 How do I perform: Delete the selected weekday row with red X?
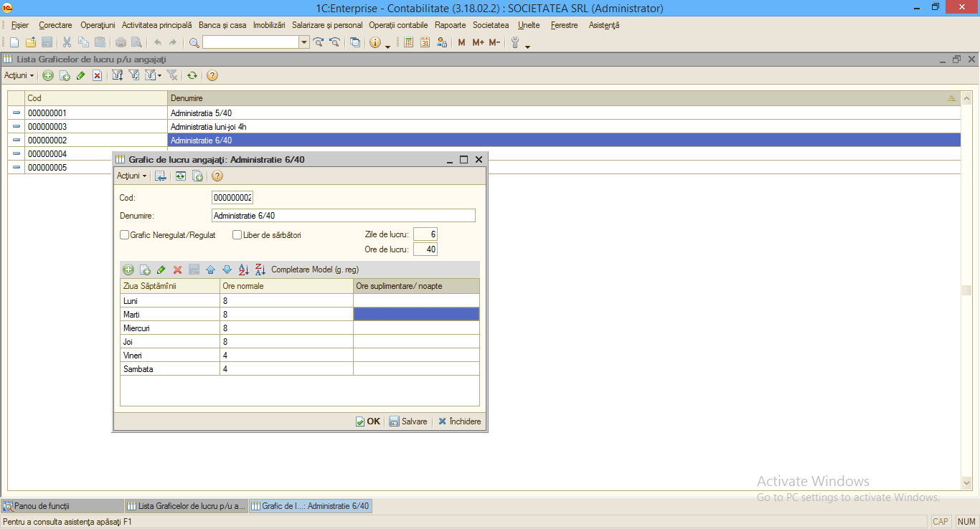click(x=178, y=270)
